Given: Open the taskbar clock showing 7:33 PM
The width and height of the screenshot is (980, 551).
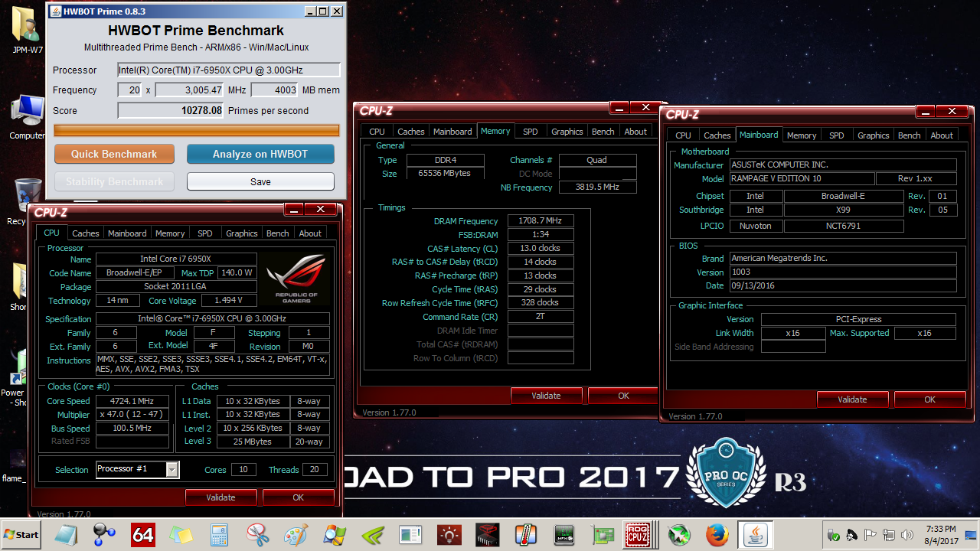Looking at the screenshot, I should (x=940, y=534).
